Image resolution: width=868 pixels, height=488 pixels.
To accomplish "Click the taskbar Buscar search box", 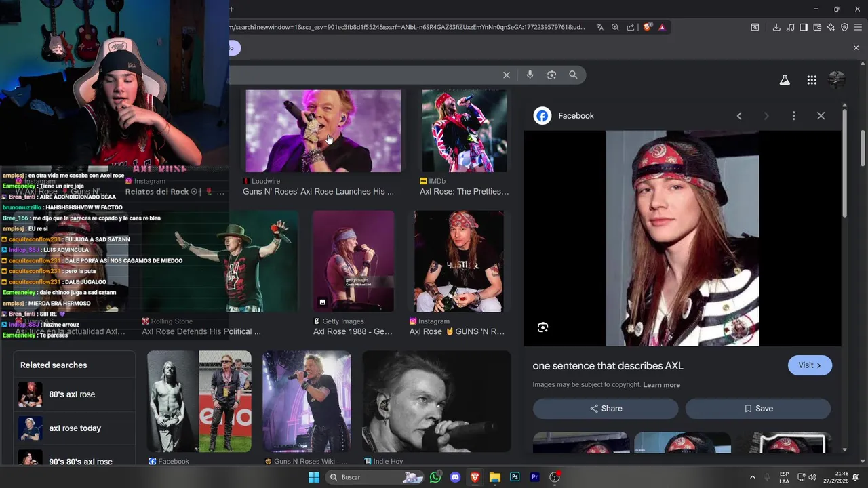I will [374, 477].
